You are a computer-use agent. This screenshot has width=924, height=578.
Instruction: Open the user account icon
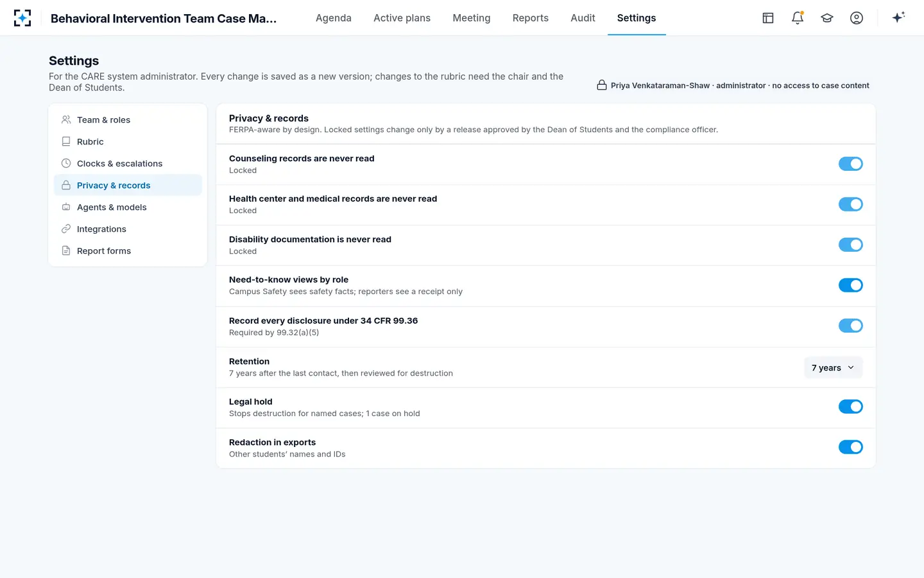[x=857, y=18]
